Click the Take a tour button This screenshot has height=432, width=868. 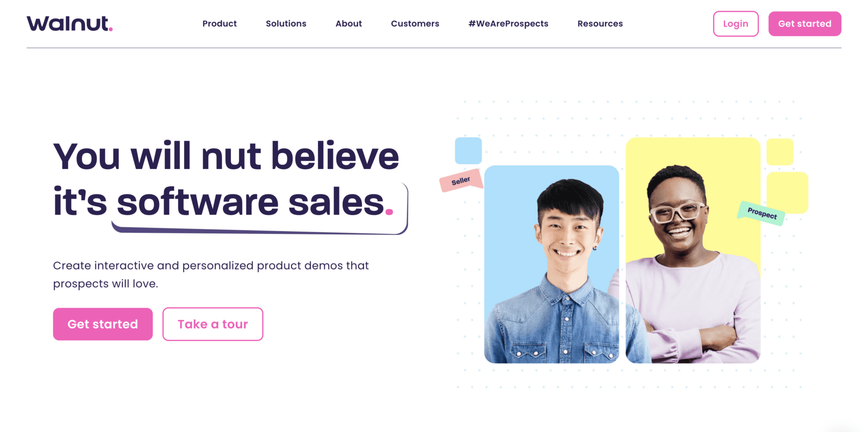[212, 324]
